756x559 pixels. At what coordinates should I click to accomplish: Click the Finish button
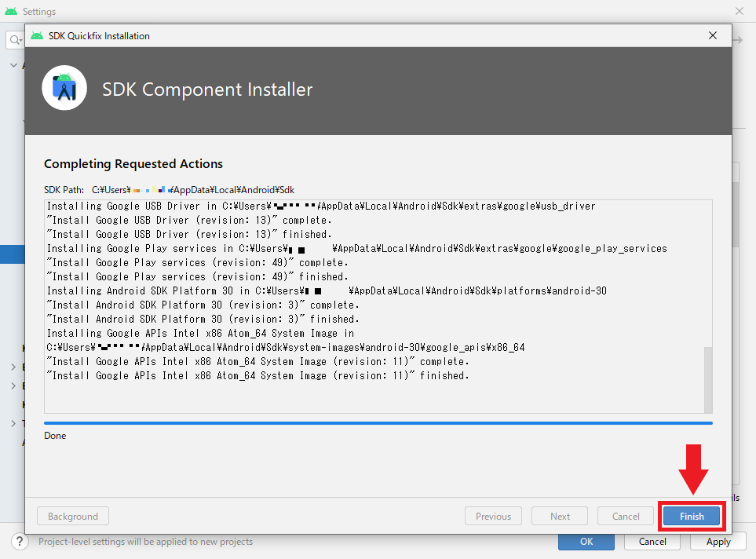[x=692, y=516]
